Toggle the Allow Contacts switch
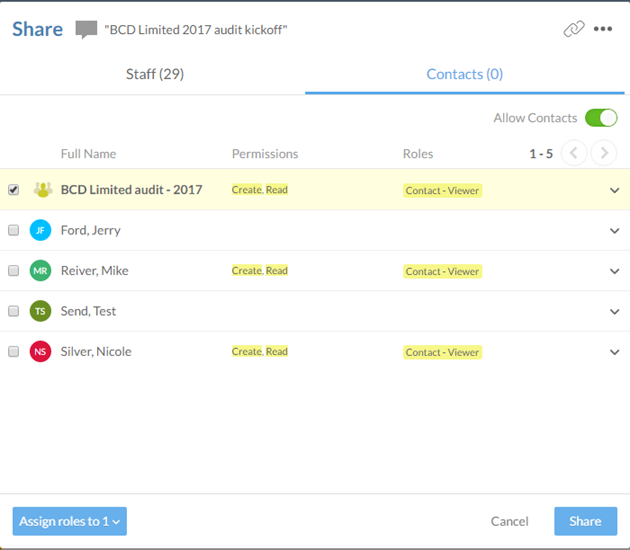The height and width of the screenshot is (550, 630). (x=601, y=118)
